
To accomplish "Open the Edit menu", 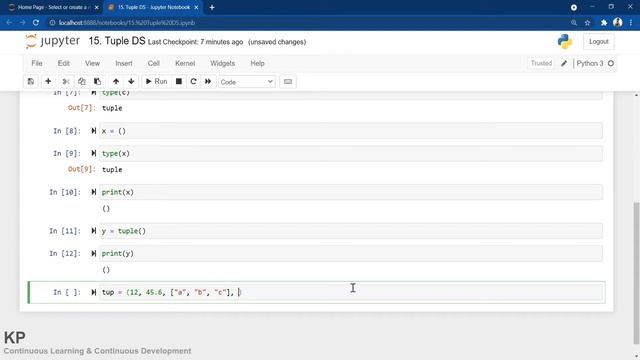I will click(x=64, y=63).
